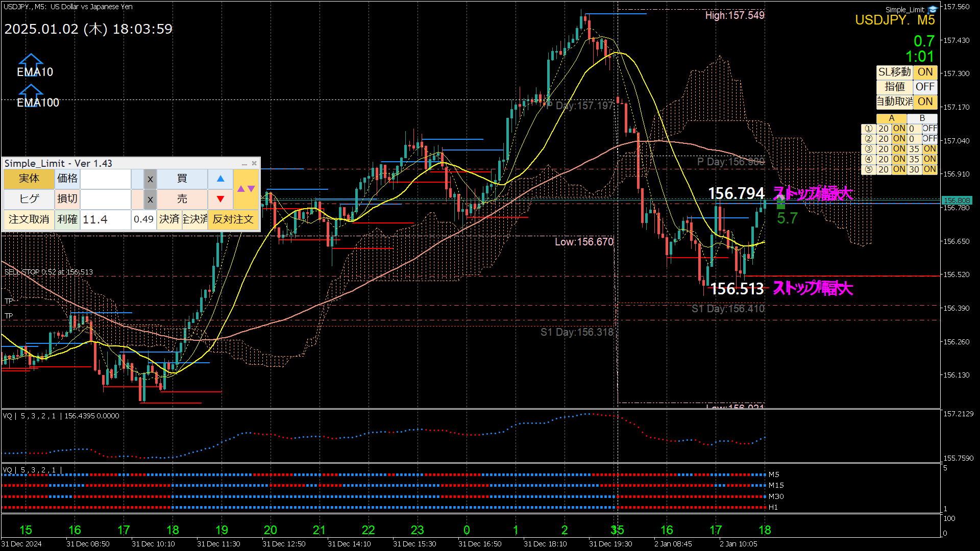Click the x button beside 損切 field
This screenshot has width=980, height=551.
coord(150,199)
